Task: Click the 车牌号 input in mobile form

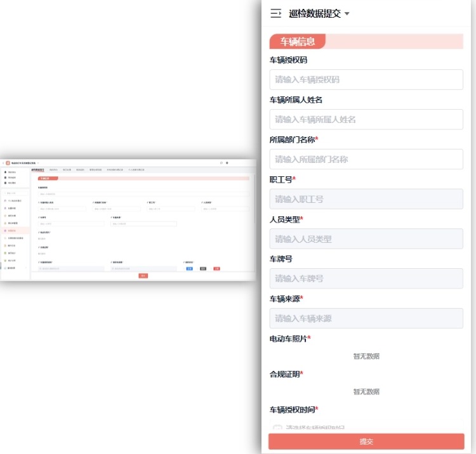Action: pos(366,278)
